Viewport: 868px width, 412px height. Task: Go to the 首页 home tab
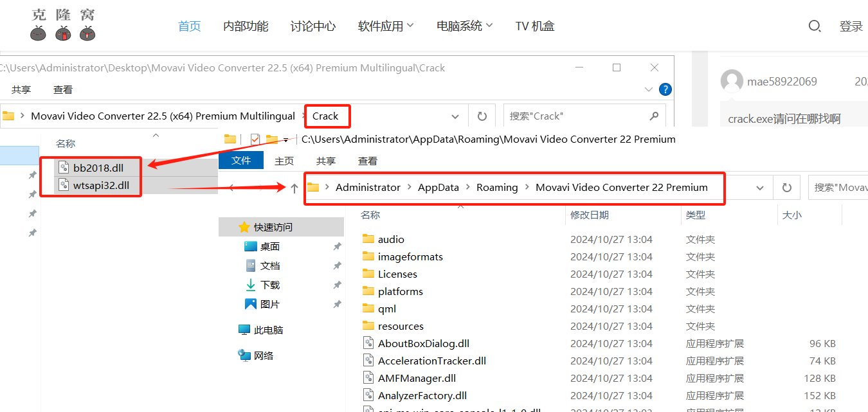pos(190,26)
